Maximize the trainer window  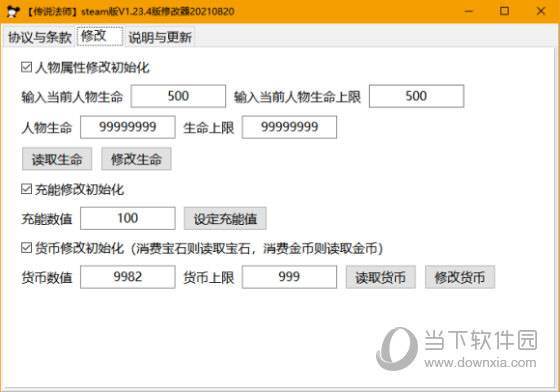pyautogui.click(x=504, y=11)
